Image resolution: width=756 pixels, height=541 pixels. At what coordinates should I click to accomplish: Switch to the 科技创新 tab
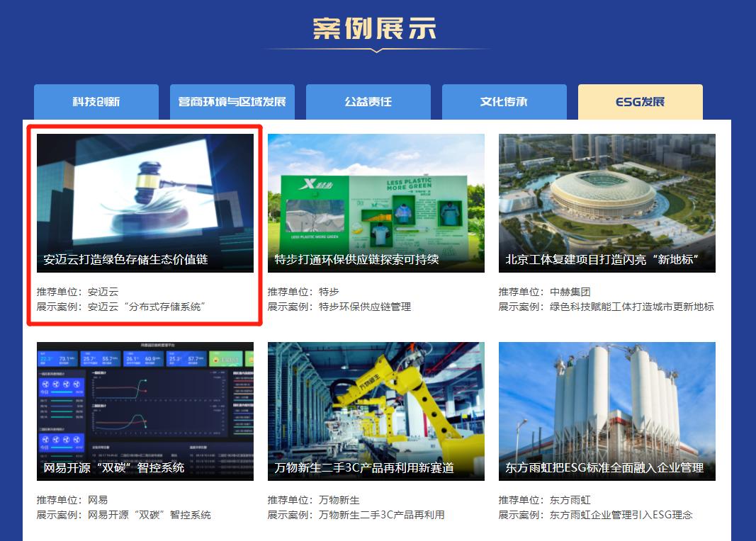click(96, 102)
